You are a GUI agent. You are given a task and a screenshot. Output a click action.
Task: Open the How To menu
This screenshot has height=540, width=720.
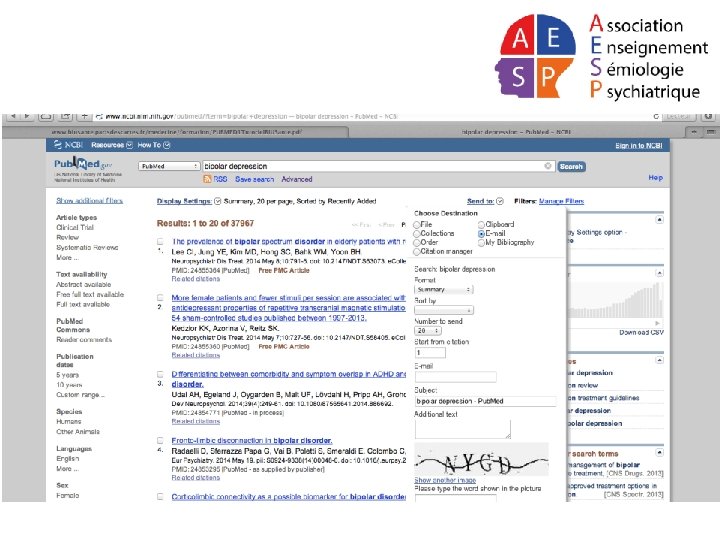154,145
